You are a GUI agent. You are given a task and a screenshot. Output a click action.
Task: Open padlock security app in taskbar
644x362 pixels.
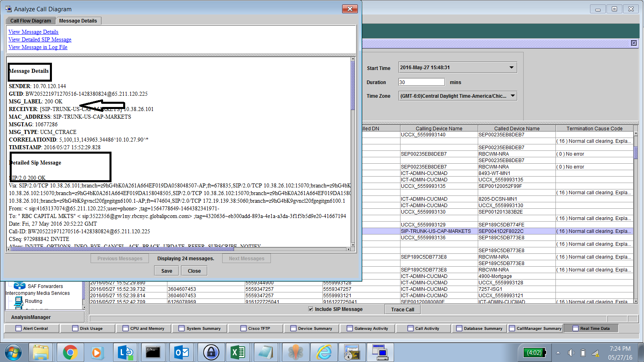click(x=211, y=353)
